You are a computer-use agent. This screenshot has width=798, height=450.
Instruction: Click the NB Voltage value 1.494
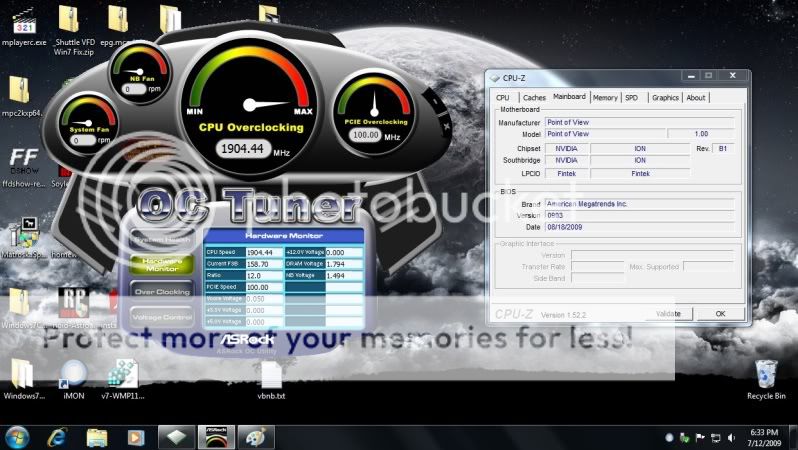pos(344,276)
